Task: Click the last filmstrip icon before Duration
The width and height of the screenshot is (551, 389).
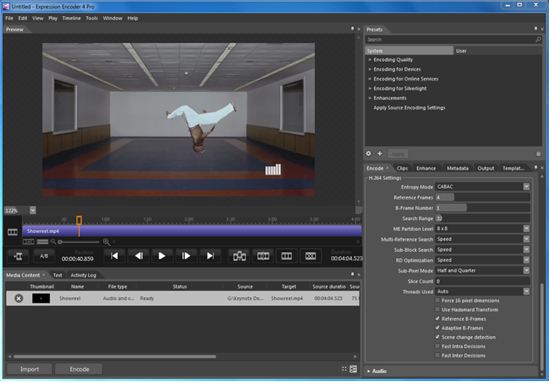Action: (310, 256)
